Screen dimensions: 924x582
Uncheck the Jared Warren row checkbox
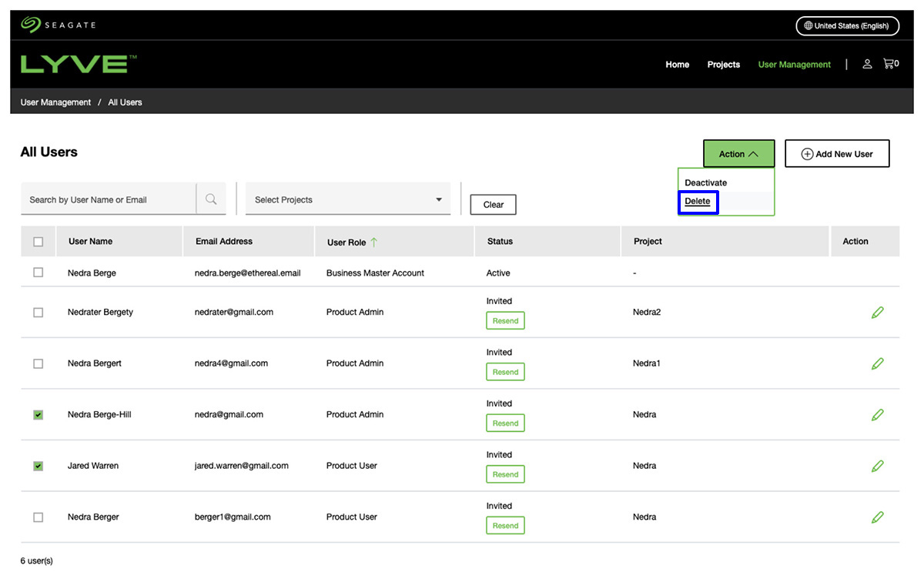tap(38, 466)
